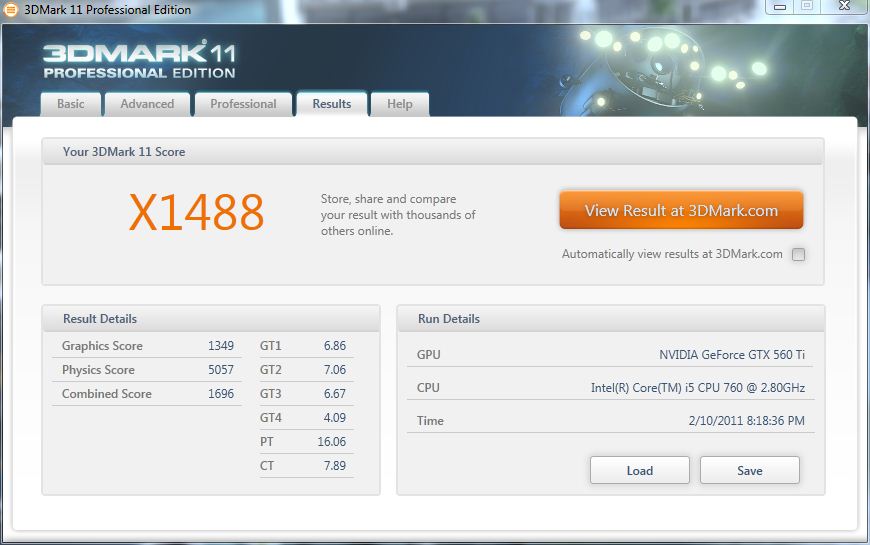Click the Save button to store results
This screenshot has width=870, height=545.
(749, 470)
